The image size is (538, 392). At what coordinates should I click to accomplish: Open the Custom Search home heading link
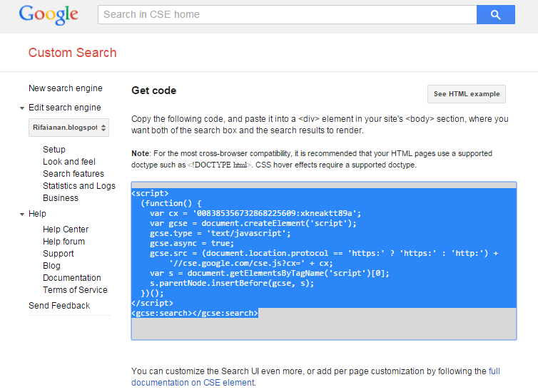click(x=72, y=53)
